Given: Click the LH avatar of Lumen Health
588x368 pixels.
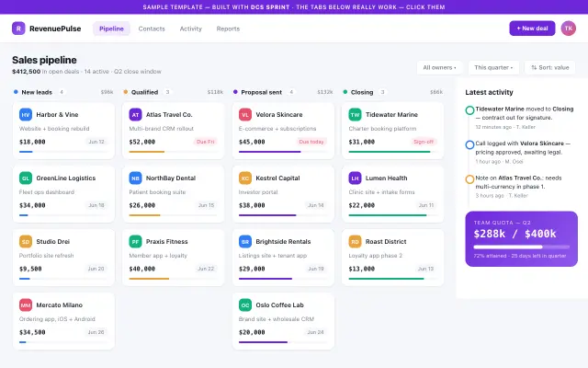Looking at the screenshot, I should tap(355, 178).
